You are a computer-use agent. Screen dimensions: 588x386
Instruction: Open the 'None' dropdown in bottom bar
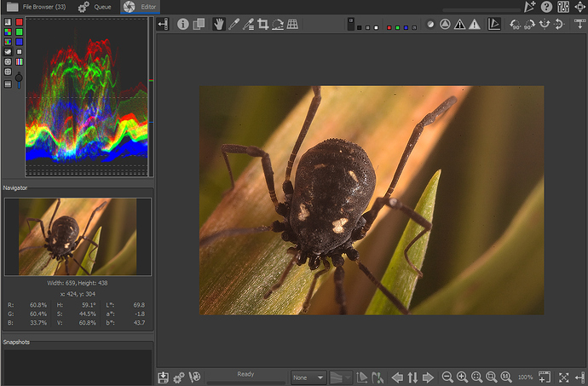pyautogui.click(x=308, y=377)
